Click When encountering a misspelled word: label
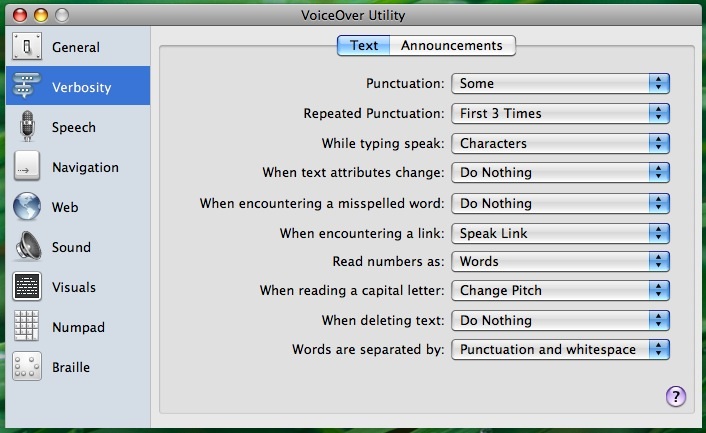Image resolution: width=706 pixels, height=433 pixels. point(322,203)
